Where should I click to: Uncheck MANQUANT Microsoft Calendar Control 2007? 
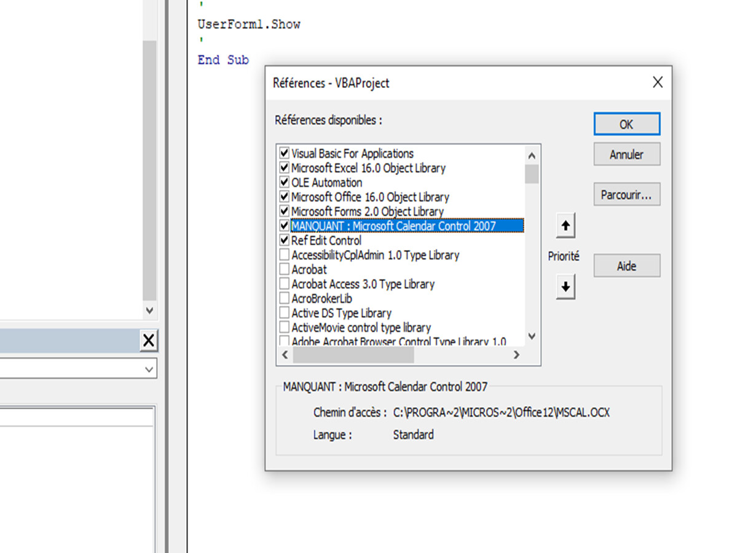point(284,226)
